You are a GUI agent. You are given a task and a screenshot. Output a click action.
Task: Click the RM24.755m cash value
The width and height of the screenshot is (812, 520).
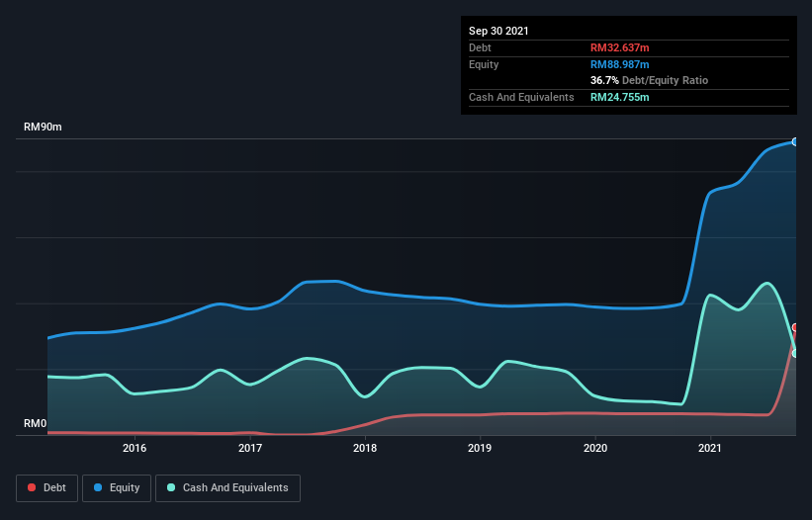[619, 97]
